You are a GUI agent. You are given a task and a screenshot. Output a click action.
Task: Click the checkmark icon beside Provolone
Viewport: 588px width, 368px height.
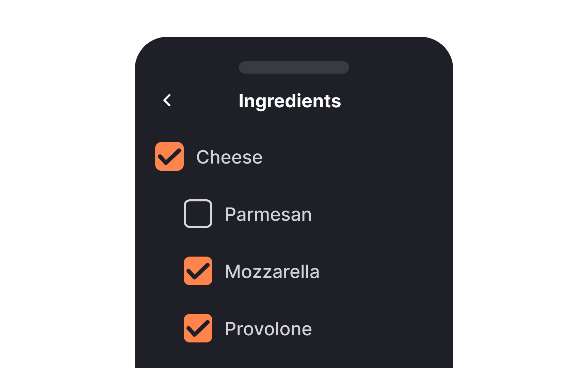(198, 328)
